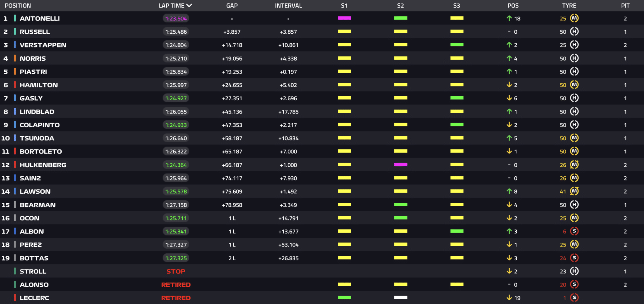Click Hulkenberg's medium tyre icon
The width and height of the screenshot is (644, 304).
pyautogui.click(x=574, y=164)
